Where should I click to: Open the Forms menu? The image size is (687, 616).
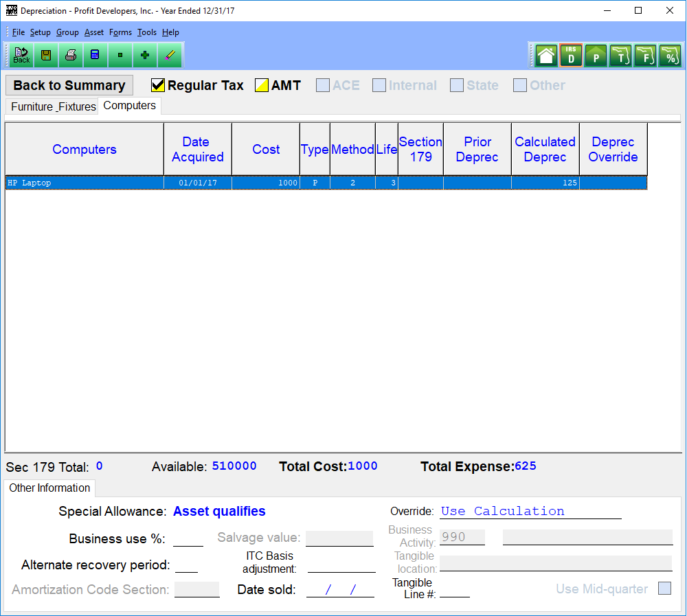pyautogui.click(x=120, y=32)
